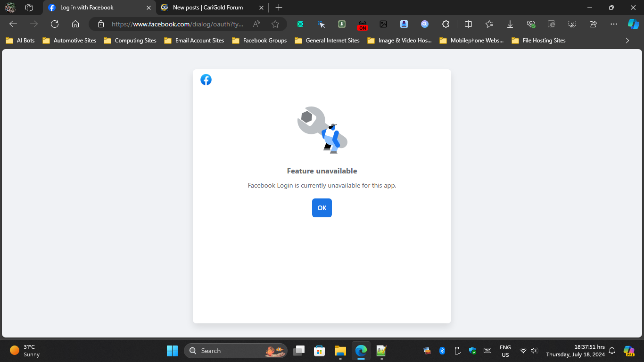
Task: Select the Log in with Facebook tab
Action: click(x=99, y=8)
